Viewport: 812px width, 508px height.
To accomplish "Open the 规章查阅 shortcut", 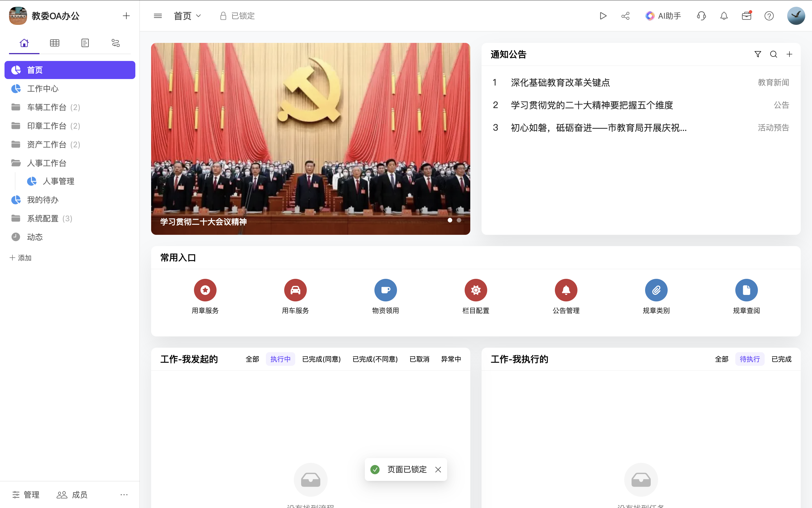I will tap(747, 296).
